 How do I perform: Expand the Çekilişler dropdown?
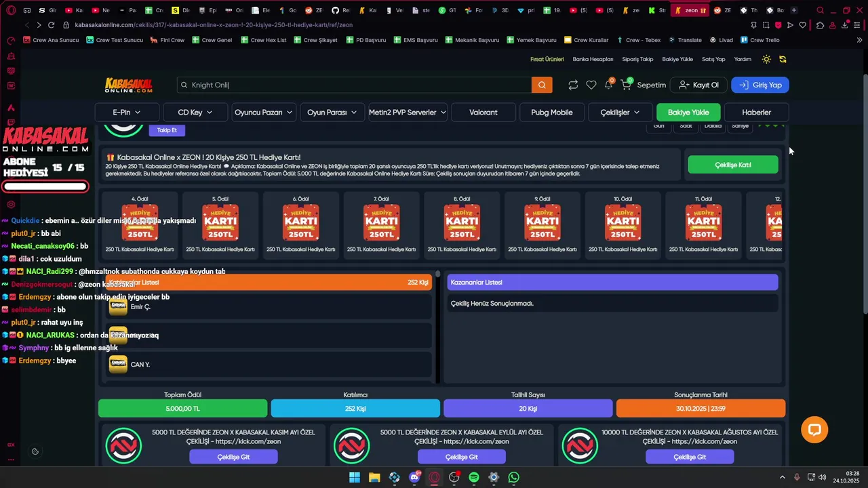620,113
